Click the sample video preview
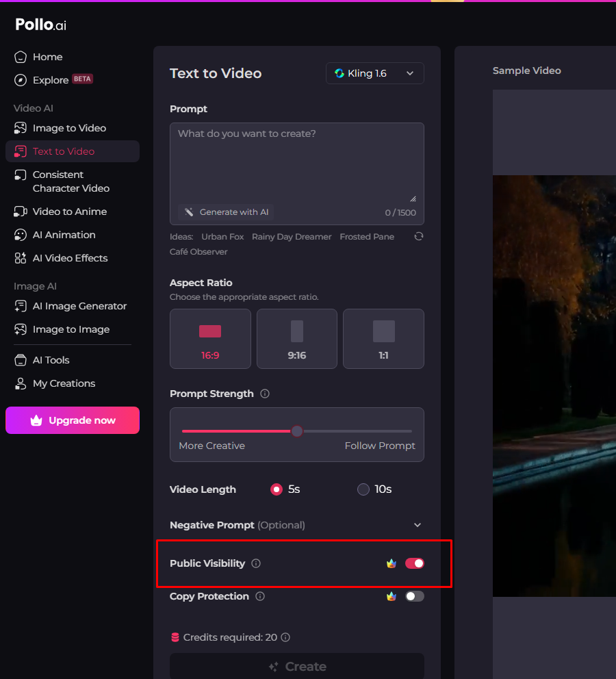Viewport: 616px width, 679px height. [554, 385]
